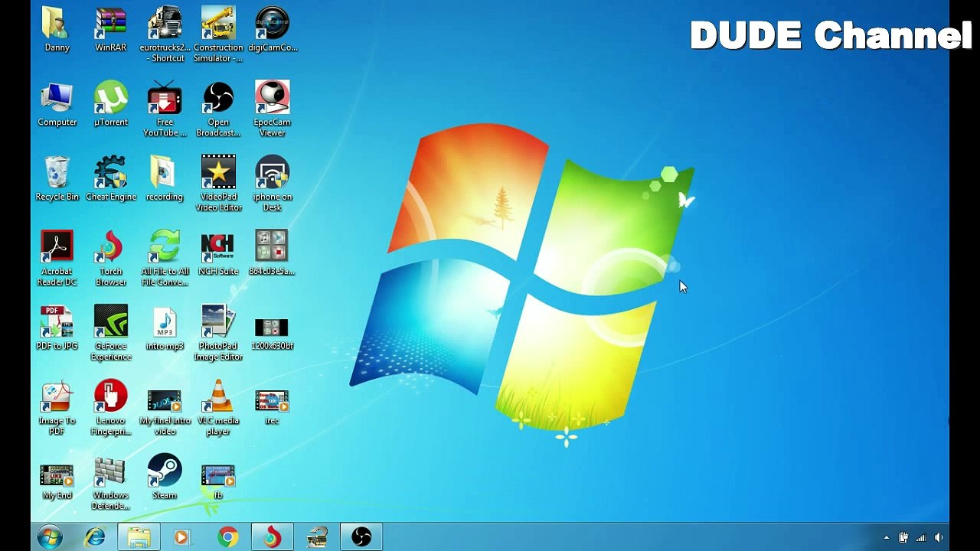Select the eurotrucks2 shortcut icon

pos(165,34)
